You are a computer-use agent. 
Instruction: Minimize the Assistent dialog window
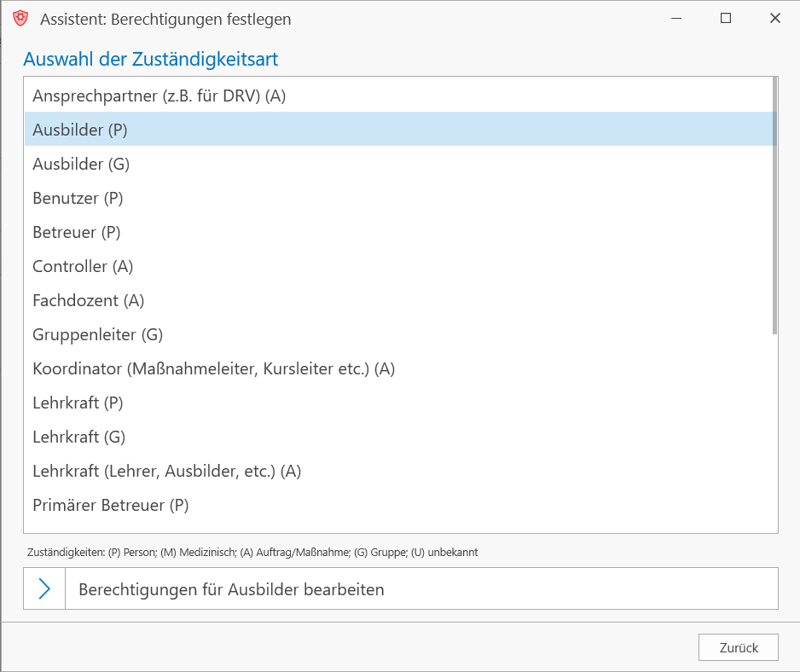pyautogui.click(x=676, y=19)
